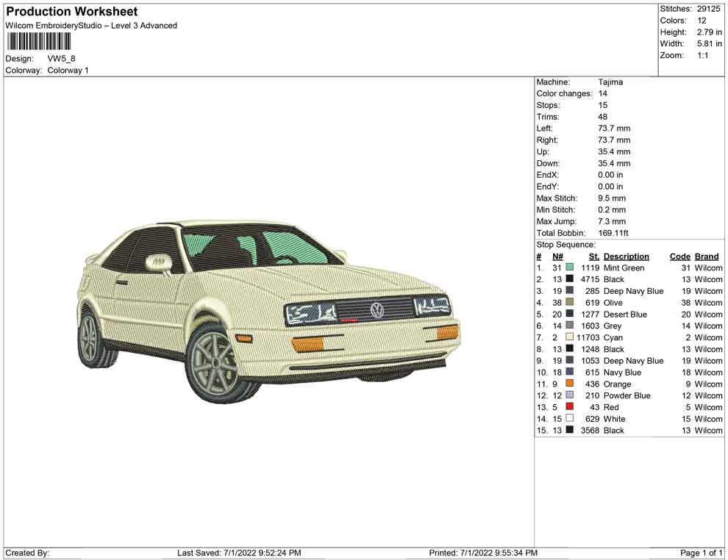Click the Brand column header
Viewport: 728px width, 560px height.
(707, 256)
